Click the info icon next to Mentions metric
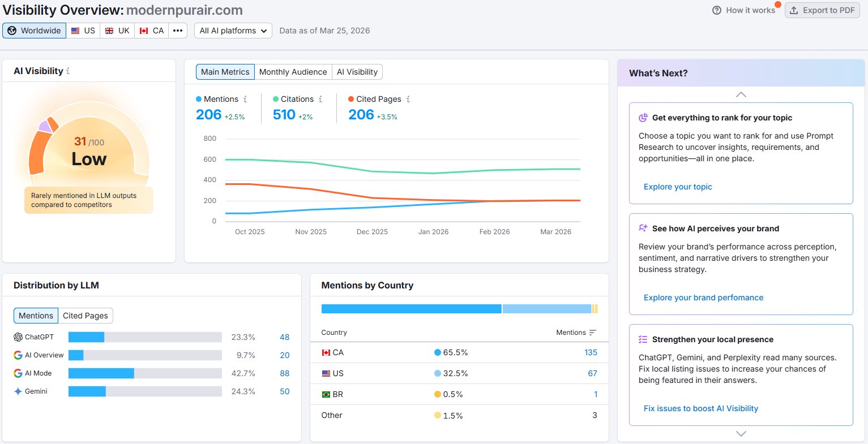 245,99
